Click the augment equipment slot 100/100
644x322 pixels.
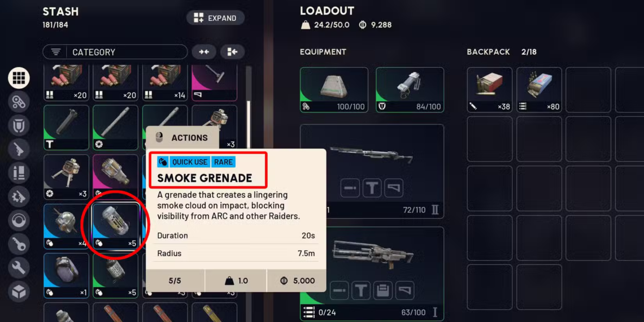pyautogui.click(x=334, y=89)
